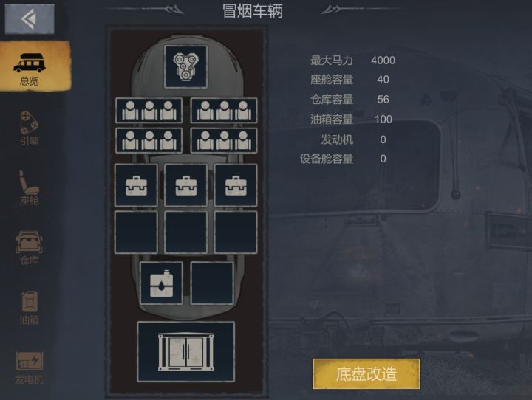This screenshot has width=532, height=400.
Task: Go back using the double-arrow button
Action: click(30, 18)
